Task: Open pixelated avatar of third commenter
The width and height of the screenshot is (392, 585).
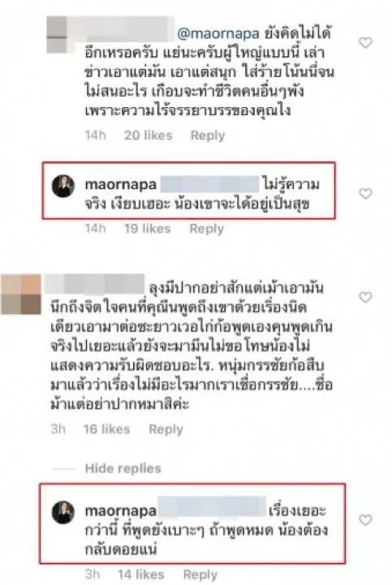Action: [x=21, y=295]
